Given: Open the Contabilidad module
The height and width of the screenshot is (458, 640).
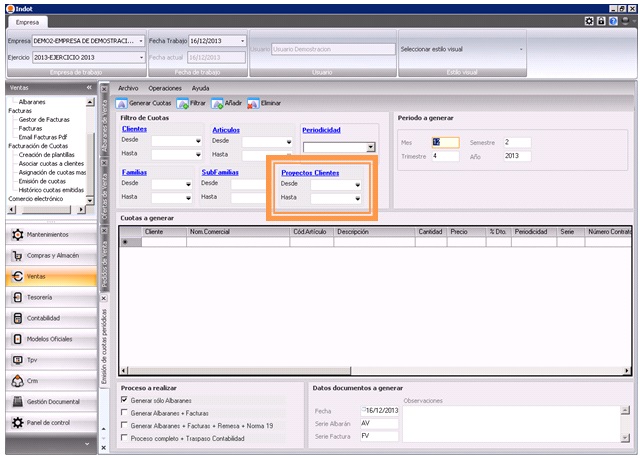Looking at the screenshot, I should pos(50,318).
